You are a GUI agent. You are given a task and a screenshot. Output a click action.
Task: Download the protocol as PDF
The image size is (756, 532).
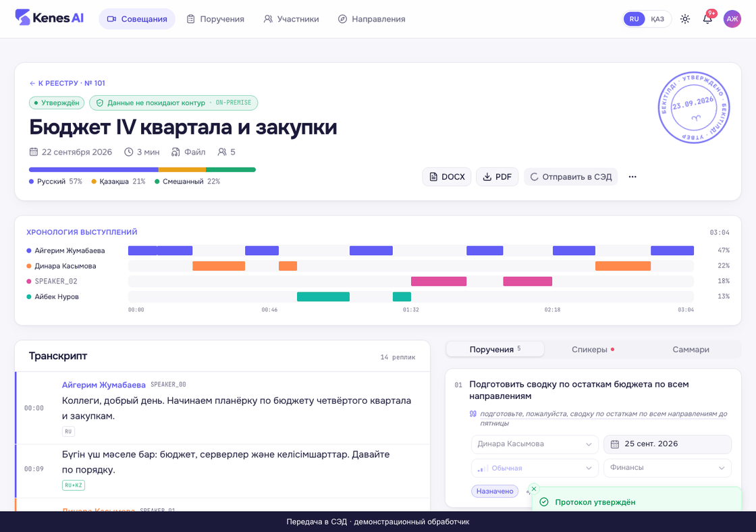coord(497,176)
